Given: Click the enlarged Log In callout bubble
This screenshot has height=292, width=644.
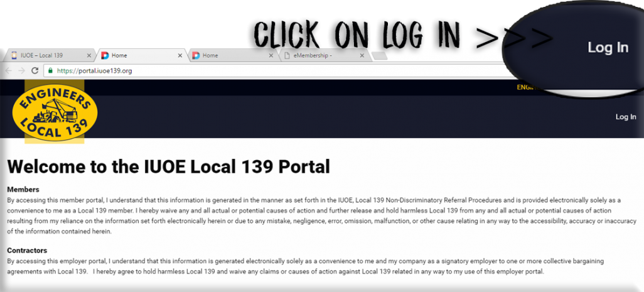Looking at the screenshot, I should (607, 48).
